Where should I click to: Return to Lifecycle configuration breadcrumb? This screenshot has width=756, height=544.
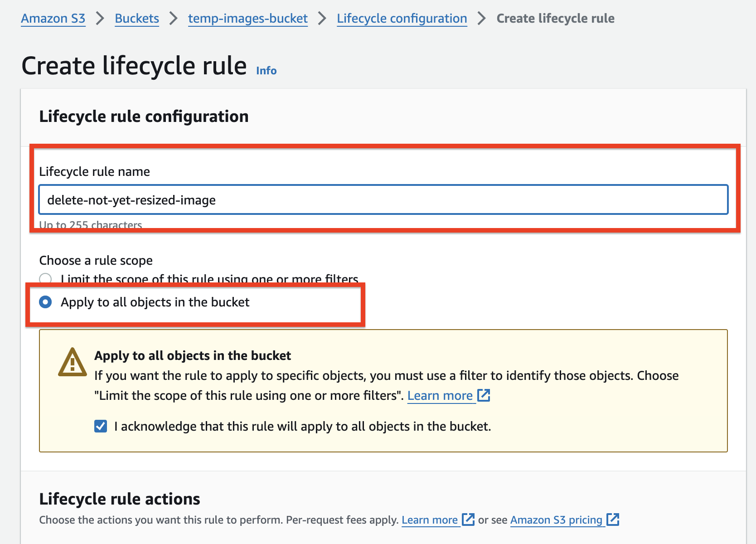point(402,19)
